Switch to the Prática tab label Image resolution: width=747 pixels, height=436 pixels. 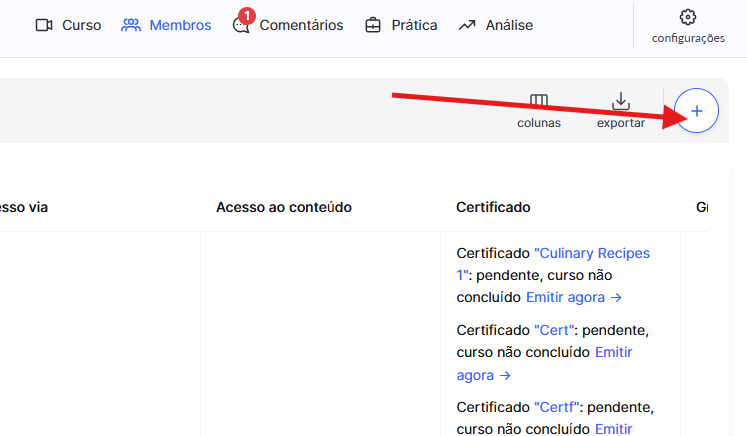click(414, 25)
